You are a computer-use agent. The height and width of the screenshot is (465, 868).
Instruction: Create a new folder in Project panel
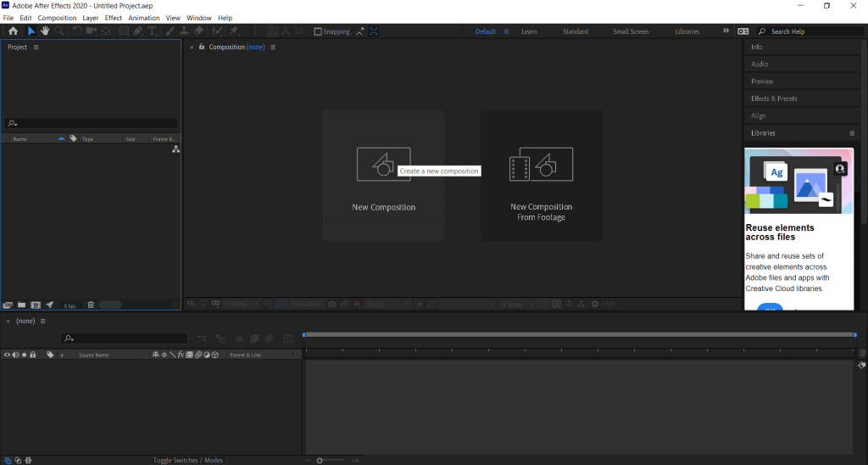click(21, 305)
